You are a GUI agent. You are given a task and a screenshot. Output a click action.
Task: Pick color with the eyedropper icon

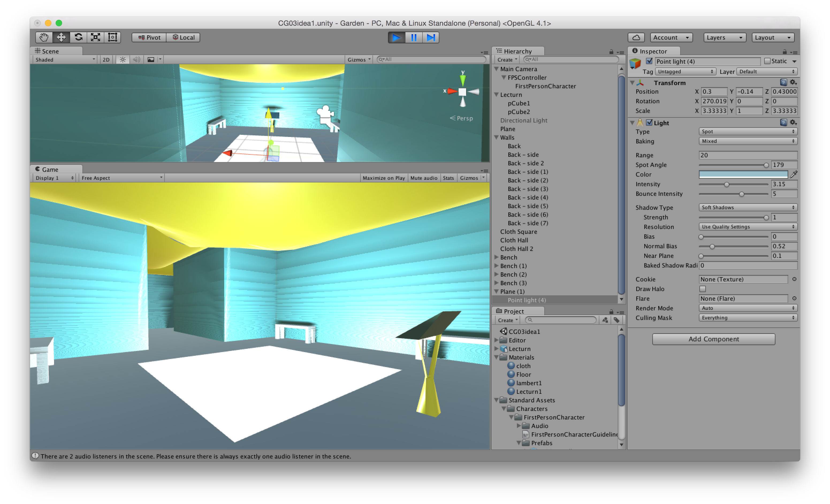(x=794, y=174)
